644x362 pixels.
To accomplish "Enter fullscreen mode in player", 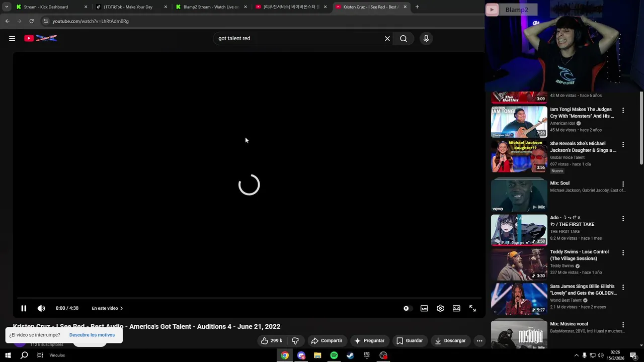I will [x=472, y=308].
